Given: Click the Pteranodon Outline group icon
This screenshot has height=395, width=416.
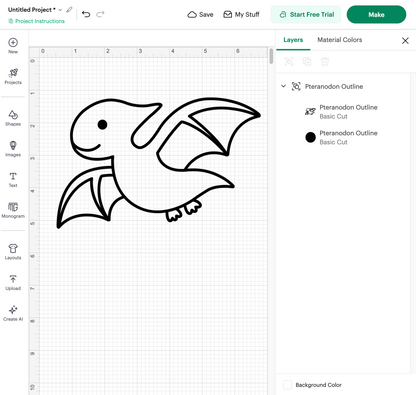Looking at the screenshot, I should tap(296, 86).
